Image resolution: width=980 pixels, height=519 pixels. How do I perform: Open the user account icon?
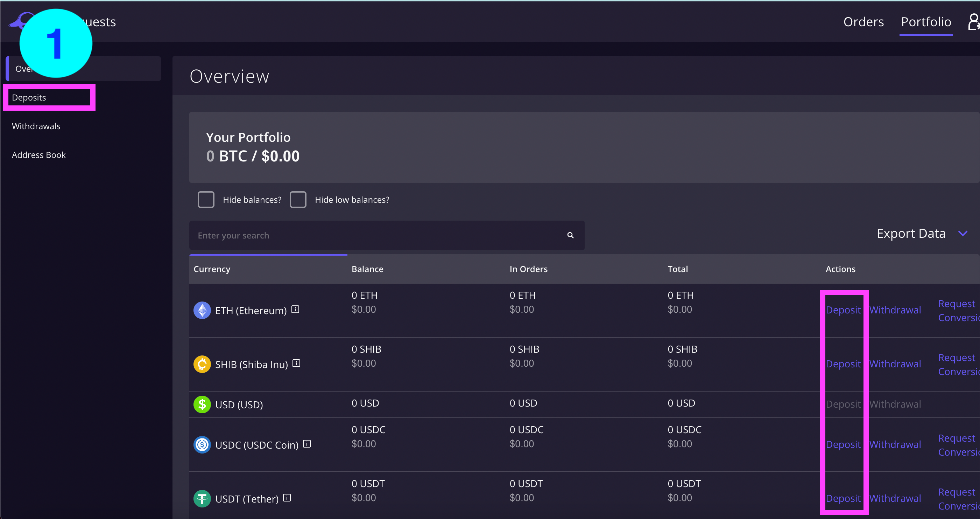tap(973, 22)
